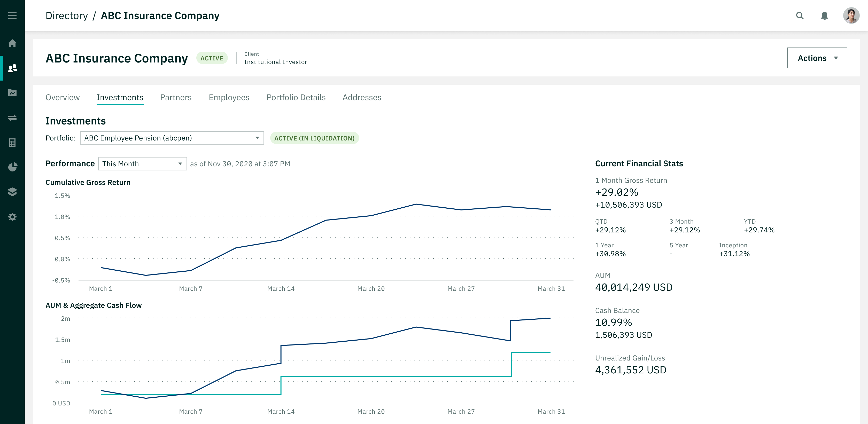Open the calculator icon in sidebar
This screenshot has width=868, height=424.
pos(12,143)
